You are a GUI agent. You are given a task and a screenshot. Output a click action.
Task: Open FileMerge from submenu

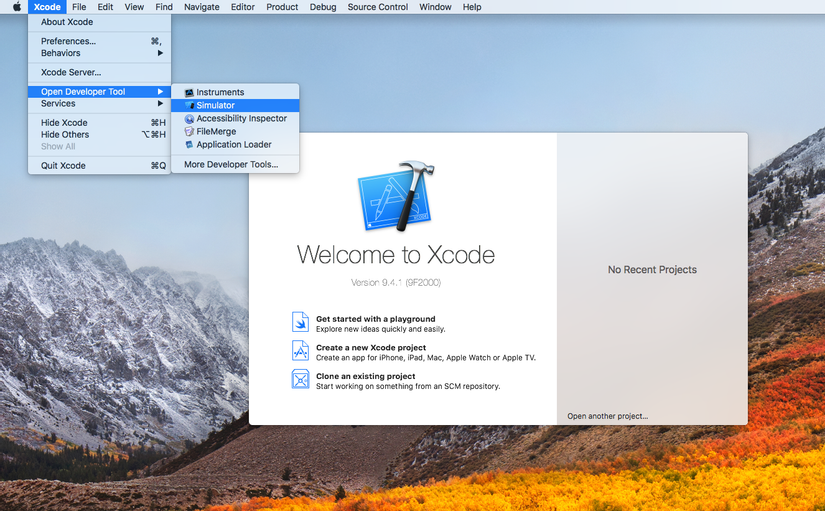click(x=235, y=132)
